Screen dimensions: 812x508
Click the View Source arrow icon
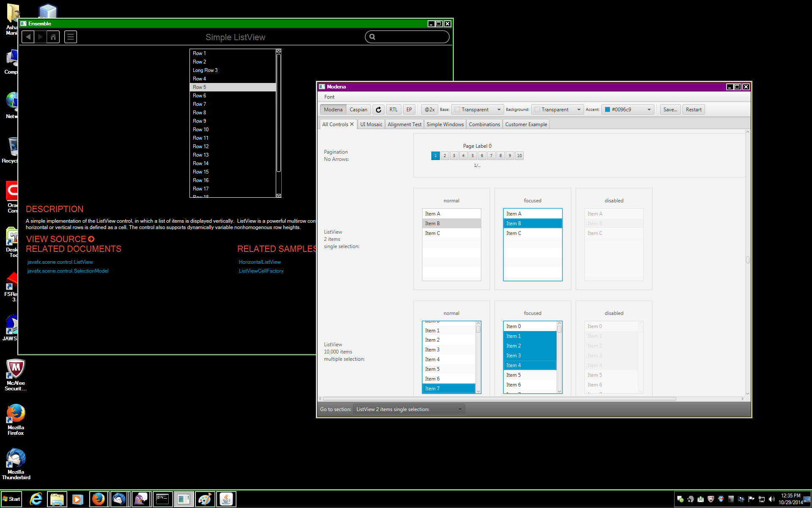tap(91, 239)
